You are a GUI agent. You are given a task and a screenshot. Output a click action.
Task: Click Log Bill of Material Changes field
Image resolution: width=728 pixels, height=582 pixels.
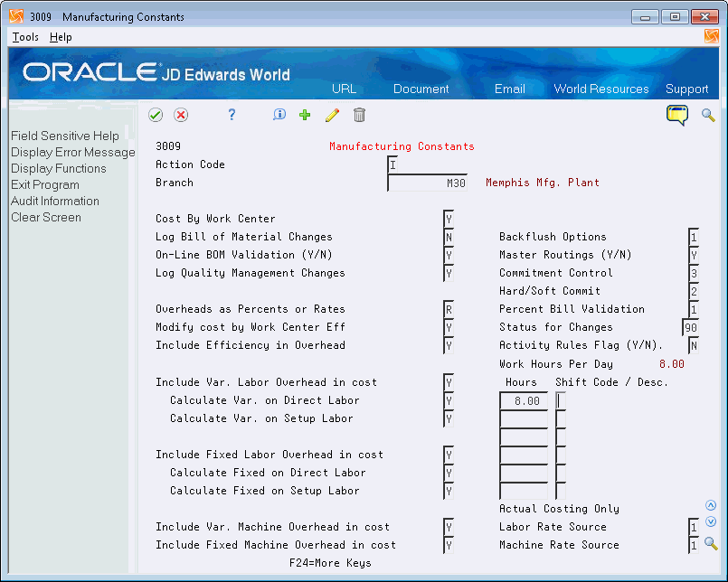(449, 237)
